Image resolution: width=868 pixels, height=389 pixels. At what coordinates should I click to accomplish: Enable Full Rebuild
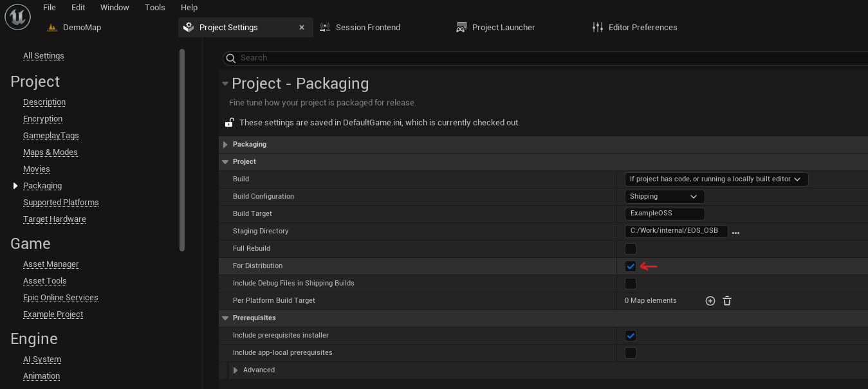pyautogui.click(x=630, y=248)
